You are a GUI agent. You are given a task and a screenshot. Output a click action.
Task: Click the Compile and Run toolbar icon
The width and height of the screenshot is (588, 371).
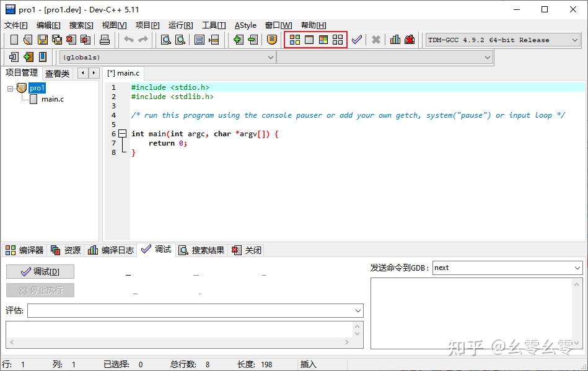(x=323, y=40)
